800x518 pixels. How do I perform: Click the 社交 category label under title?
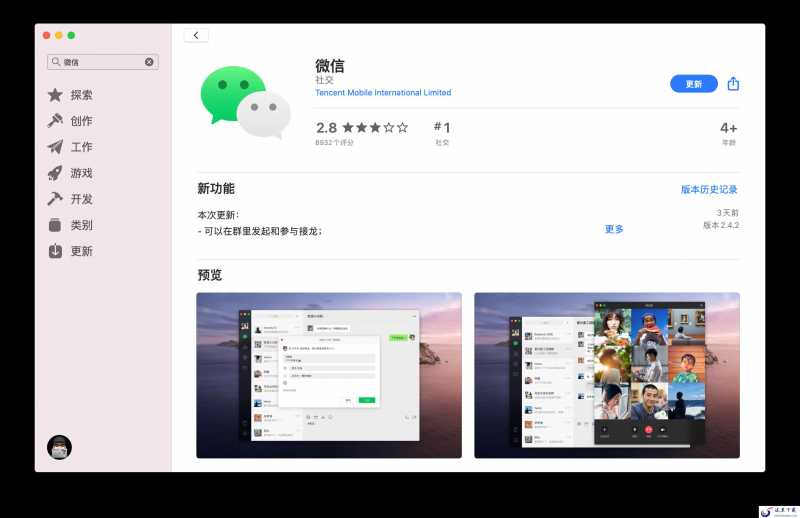tap(324, 80)
